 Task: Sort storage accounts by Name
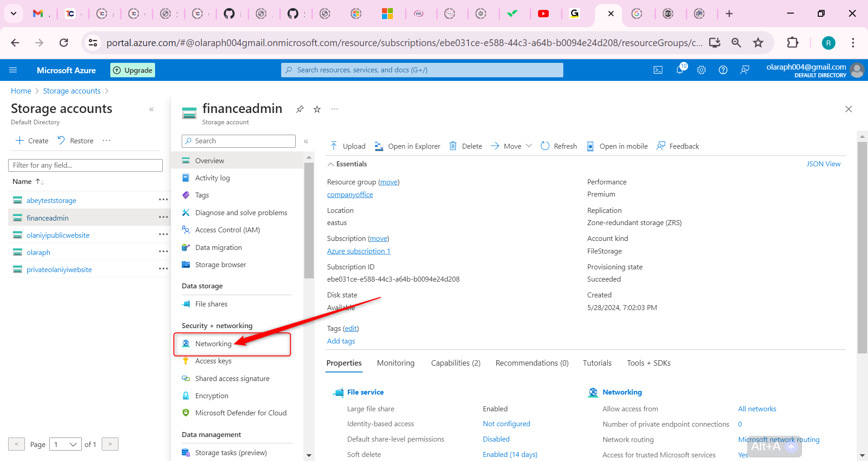28,181
